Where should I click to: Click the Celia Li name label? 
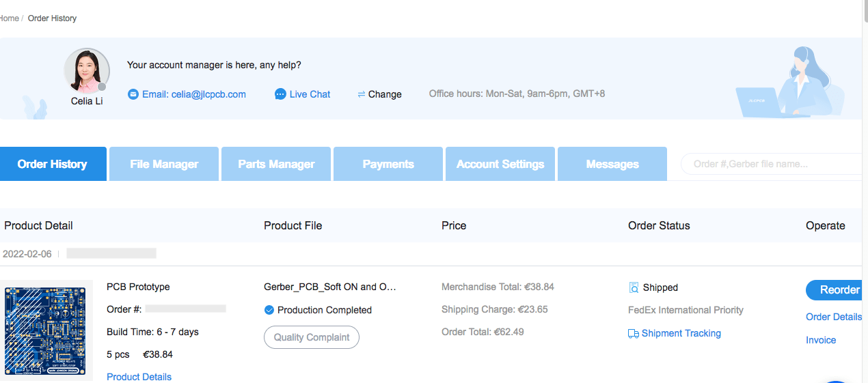click(x=87, y=101)
